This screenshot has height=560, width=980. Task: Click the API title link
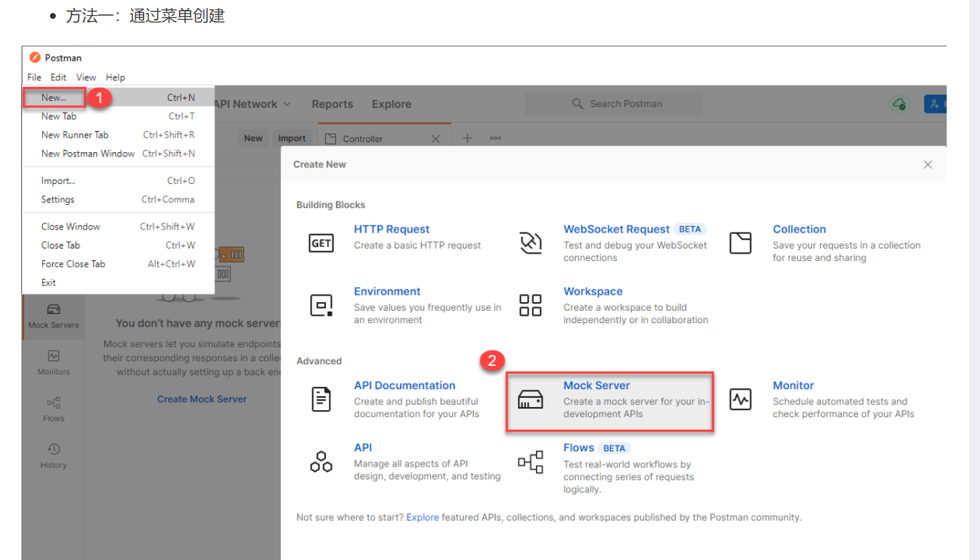pos(363,448)
